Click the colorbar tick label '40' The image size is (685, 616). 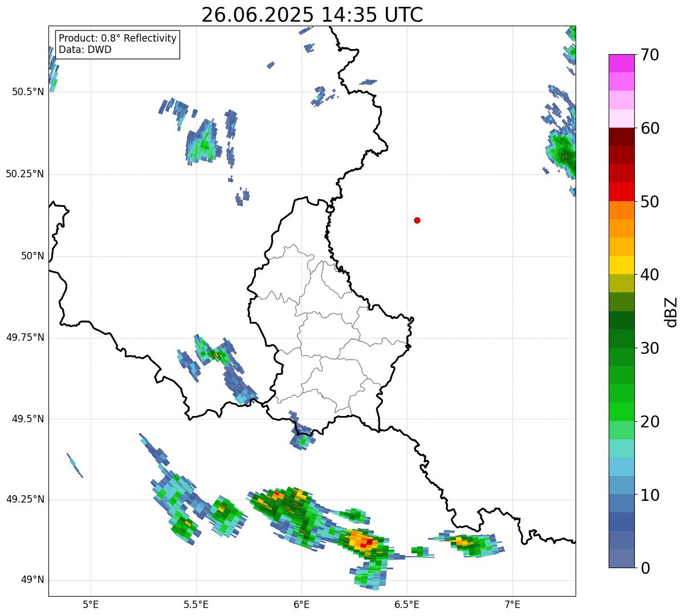(650, 275)
